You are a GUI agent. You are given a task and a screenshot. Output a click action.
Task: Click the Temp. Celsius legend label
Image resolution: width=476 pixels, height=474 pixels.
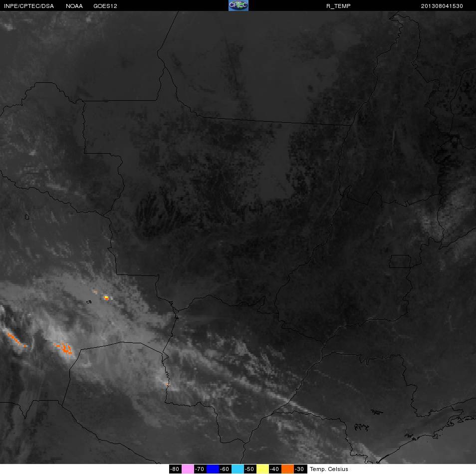pyautogui.click(x=329, y=469)
